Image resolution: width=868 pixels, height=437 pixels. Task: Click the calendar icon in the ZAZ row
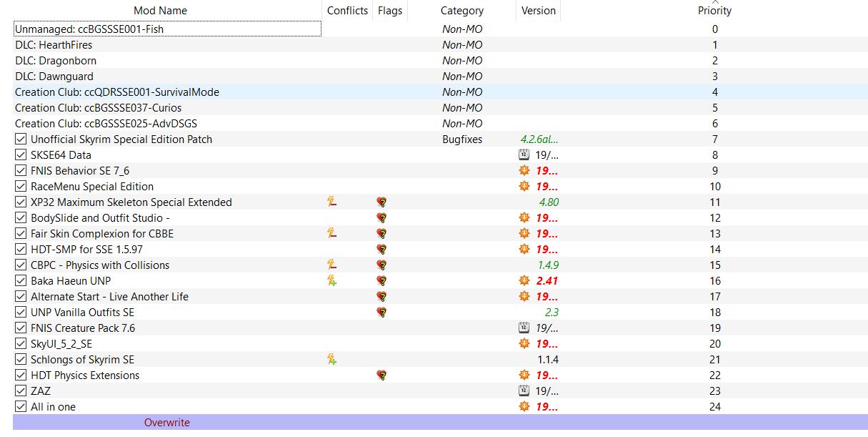point(524,391)
